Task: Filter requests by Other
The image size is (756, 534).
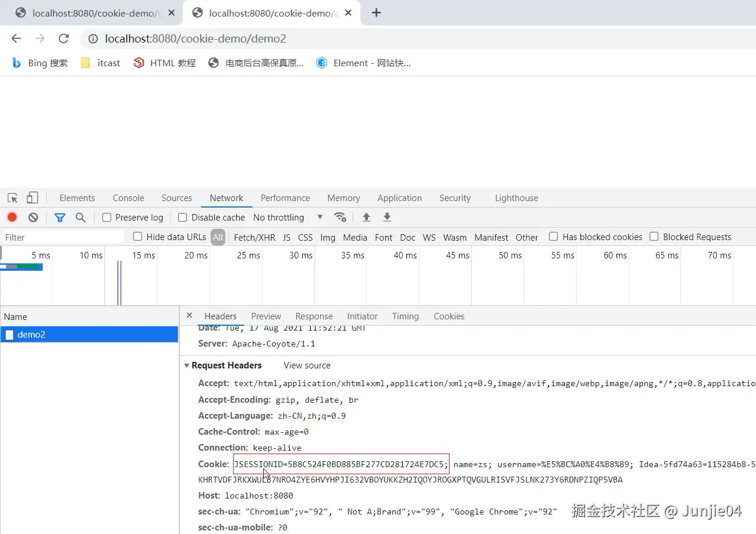Action: tap(527, 237)
